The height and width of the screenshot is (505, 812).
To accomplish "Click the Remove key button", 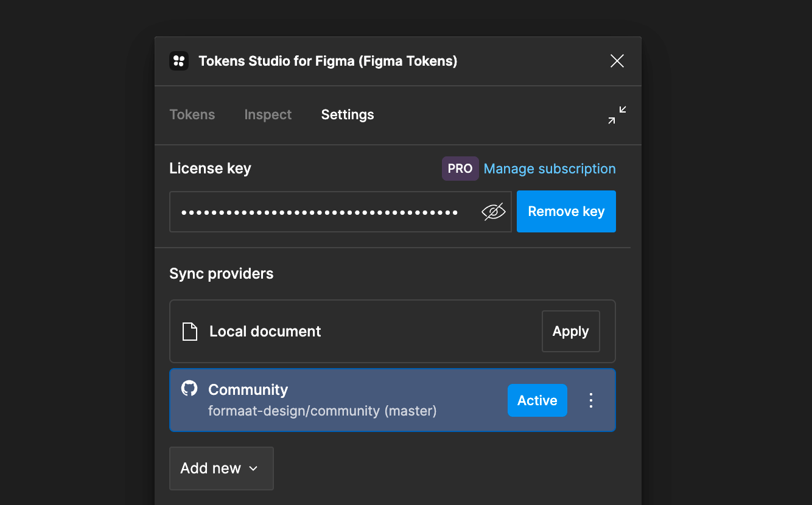I will coord(566,212).
